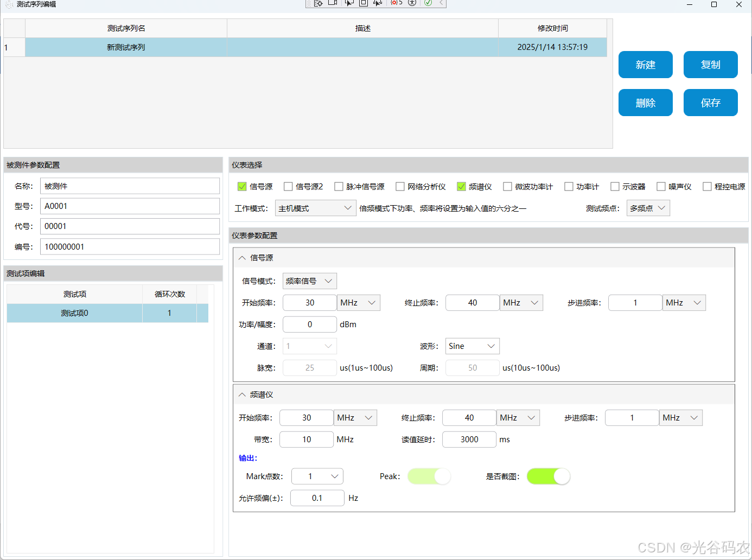
Task: Click the signal source 开始频率 30 field
Action: pos(310,303)
